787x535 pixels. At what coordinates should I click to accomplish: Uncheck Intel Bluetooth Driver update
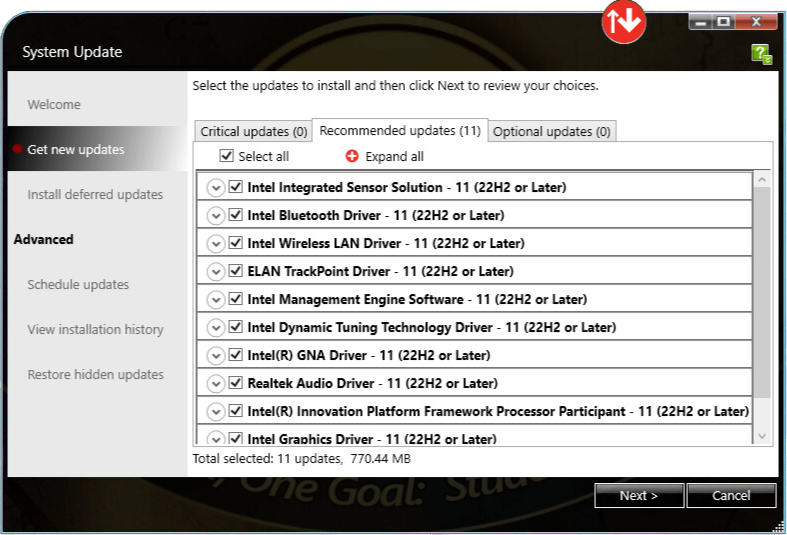(x=235, y=215)
